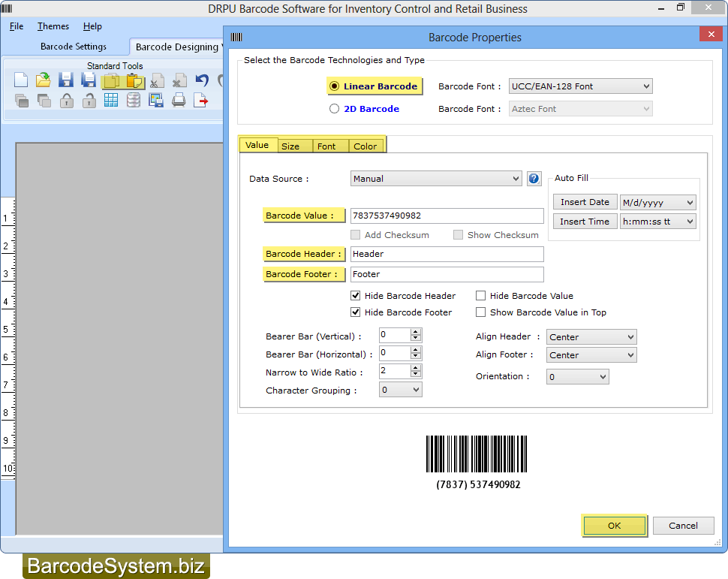Click the application barcode icon in title bar

pos(7,8)
